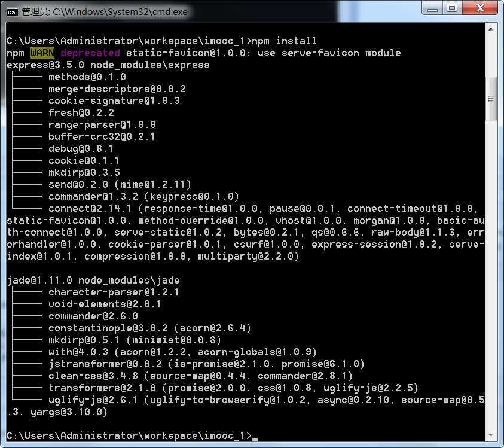Click the 'fresh@0.2.2' entry
Image resolution: width=504 pixels, height=448 pixels.
coord(81,112)
